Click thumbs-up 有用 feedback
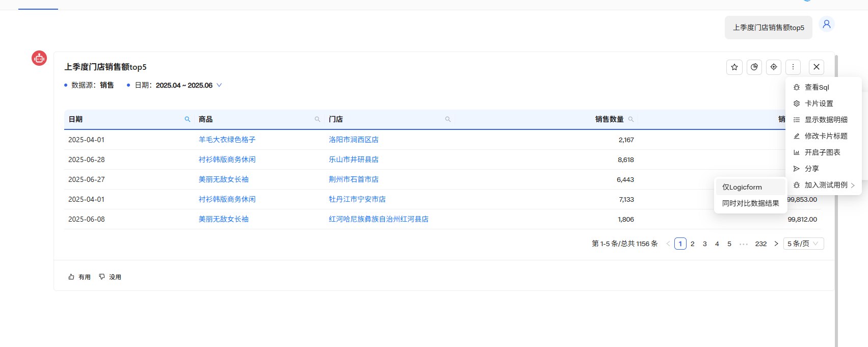Viewport: 868px width, 347px height. 80,277
